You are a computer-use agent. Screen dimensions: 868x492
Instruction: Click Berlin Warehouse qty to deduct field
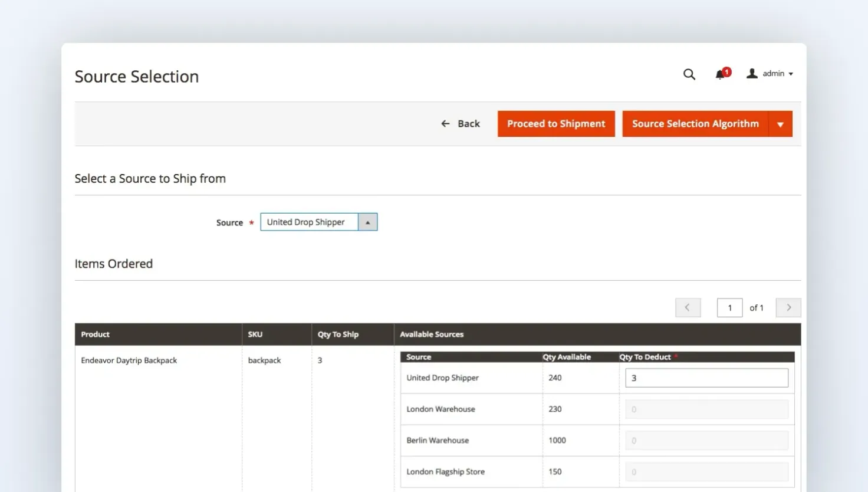pyautogui.click(x=706, y=441)
